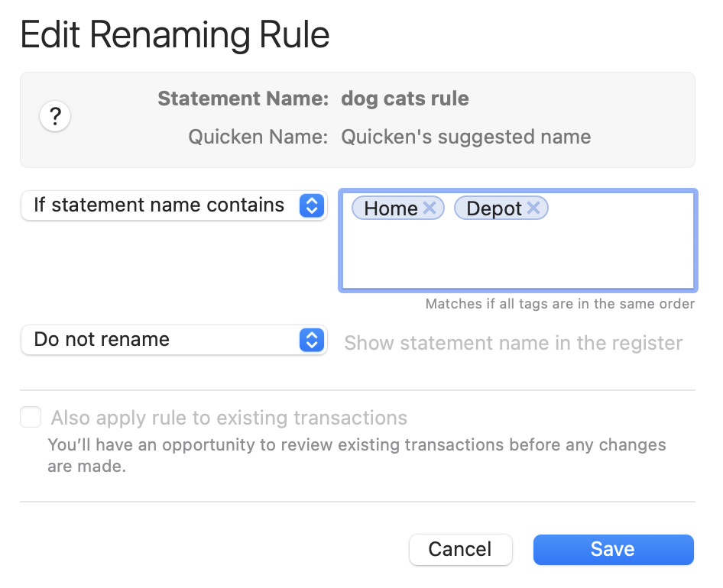Viewport: 723px width, 588px height.
Task: Click the 'Show statement name in the register' field
Action: point(513,343)
